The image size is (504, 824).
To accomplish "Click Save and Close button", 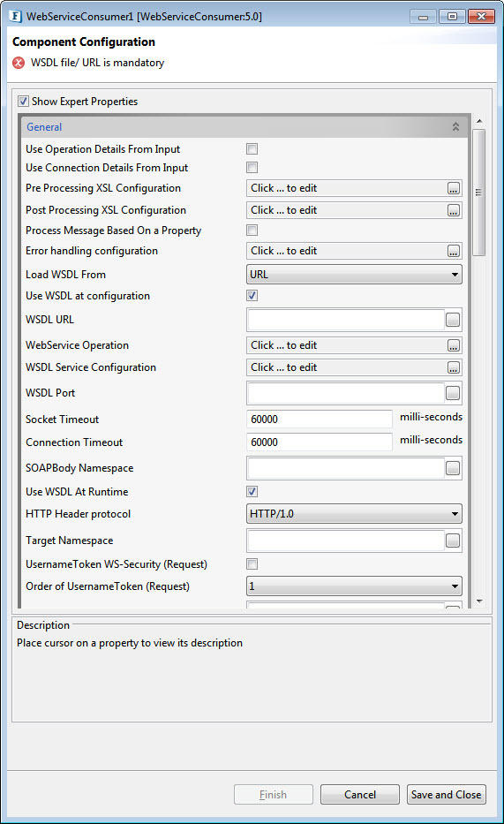I will click(447, 795).
